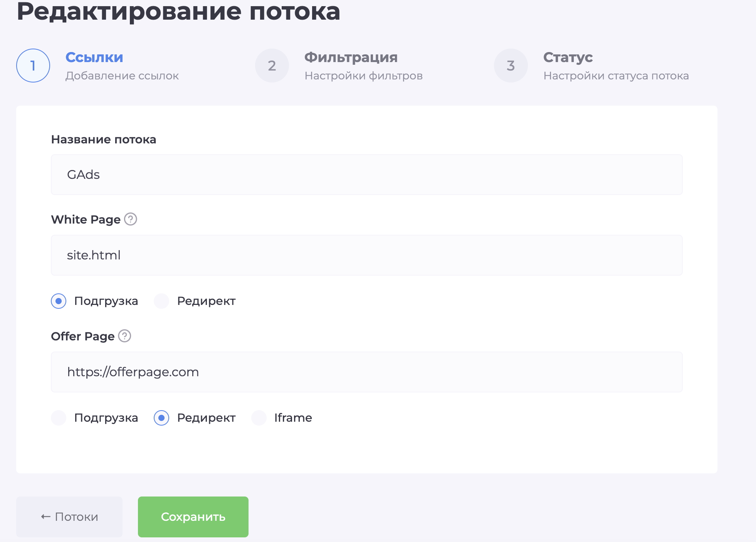756x542 pixels.
Task: Click step 2 circle icon
Action: tap(272, 66)
